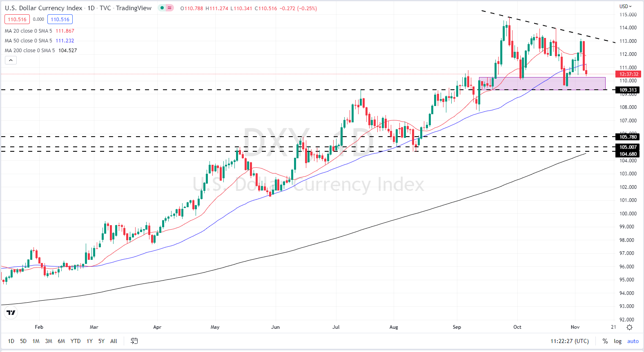Open chart settings gear icon
The height and width of the screenshot is (352, 644).
[x=629, y=327]
